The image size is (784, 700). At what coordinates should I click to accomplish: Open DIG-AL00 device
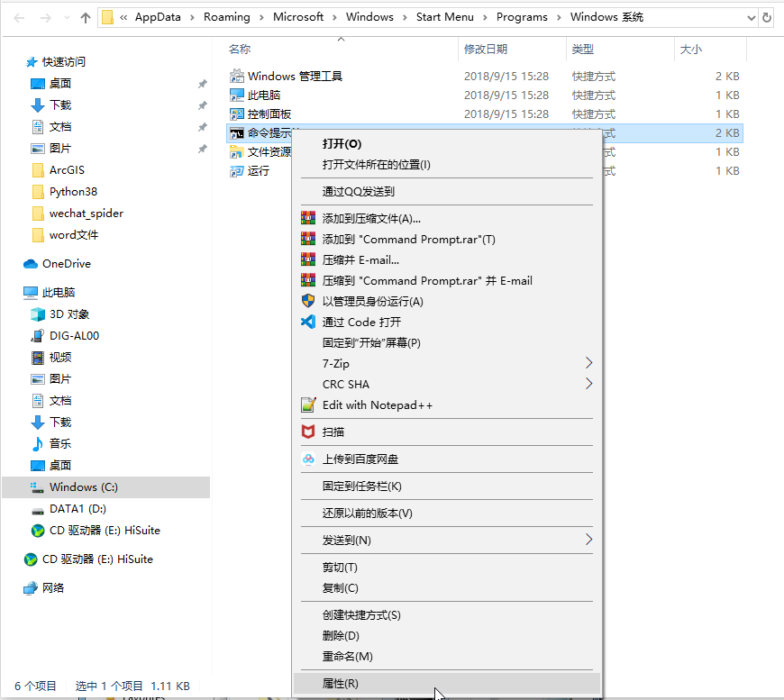[74, 336]
